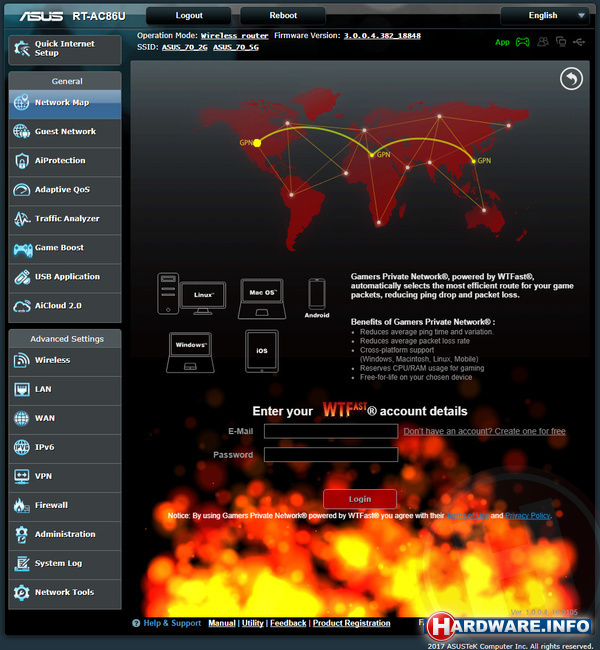Open AiProtection settings
Viewport: 600px width, 650px height.
click(65, 161)
